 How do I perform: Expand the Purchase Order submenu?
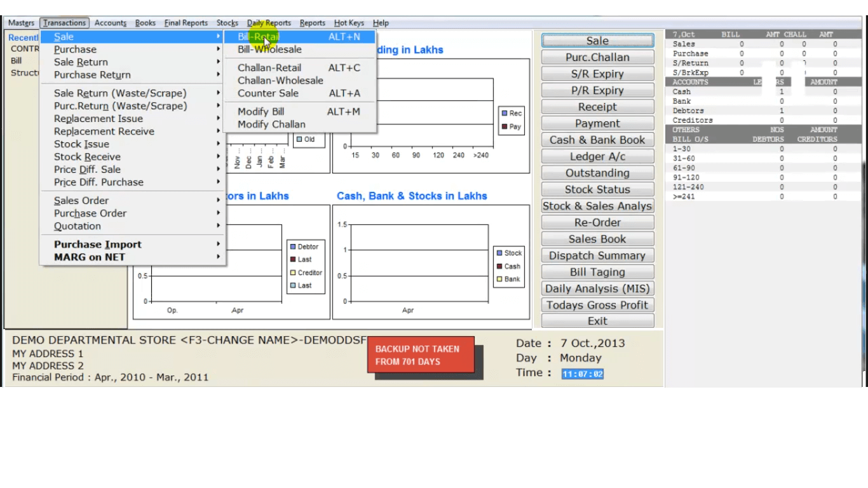(x=133, y=213)
